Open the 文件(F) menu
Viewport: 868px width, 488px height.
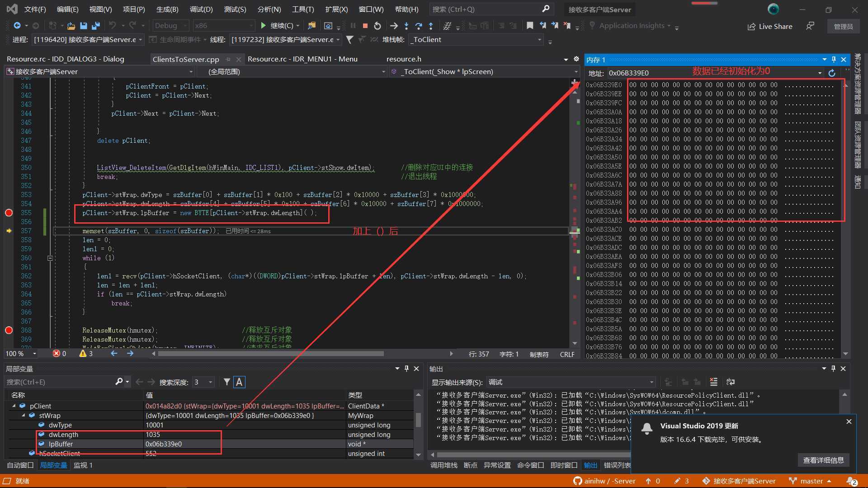35,9
